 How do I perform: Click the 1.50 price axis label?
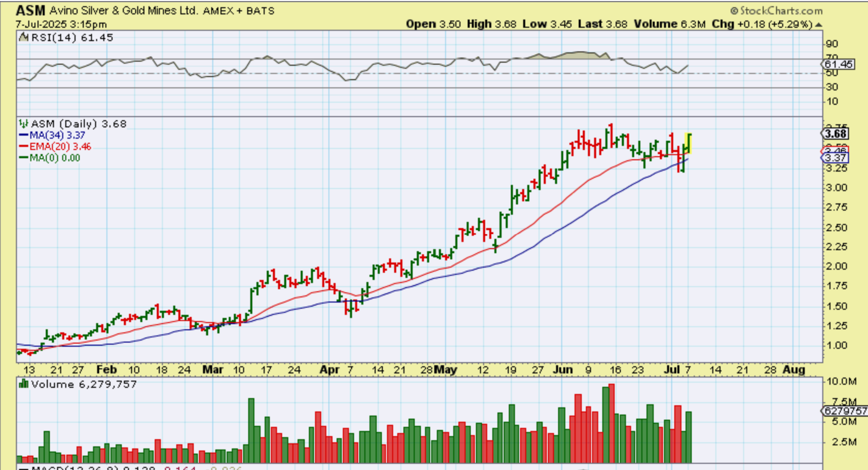[836, 306]
